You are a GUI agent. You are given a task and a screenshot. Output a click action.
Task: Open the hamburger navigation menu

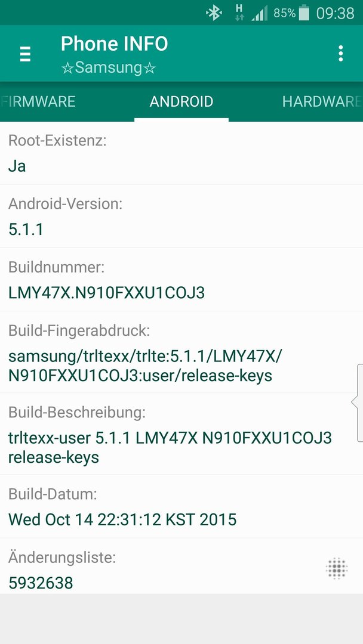[25, 54]
